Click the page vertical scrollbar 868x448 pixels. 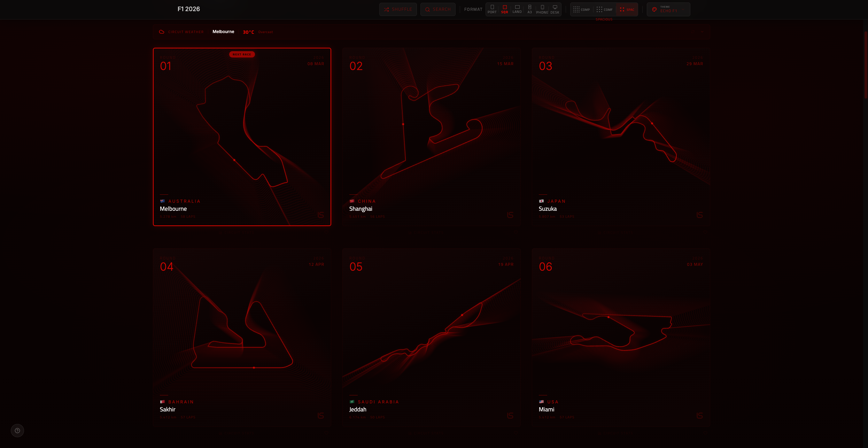tap(866, 65)
